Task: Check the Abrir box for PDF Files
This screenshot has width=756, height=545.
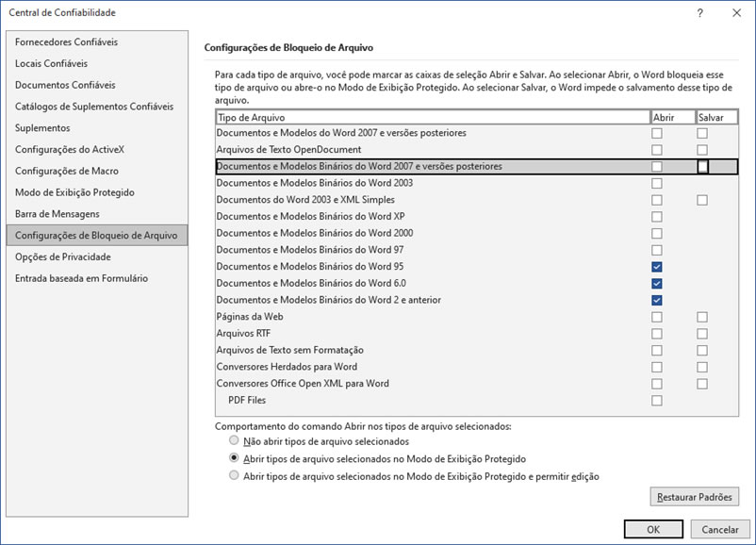Action: 657,401
